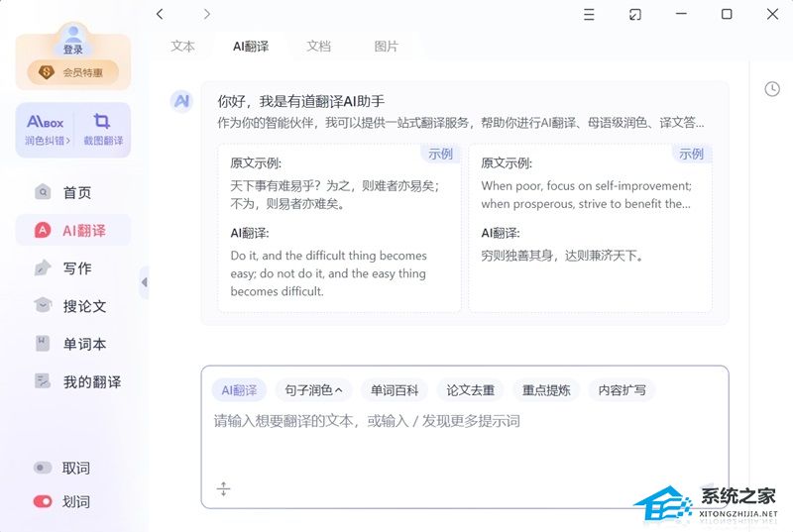
Task: Open the 会员特惠 membership offer button
Action: pos(73,72)
